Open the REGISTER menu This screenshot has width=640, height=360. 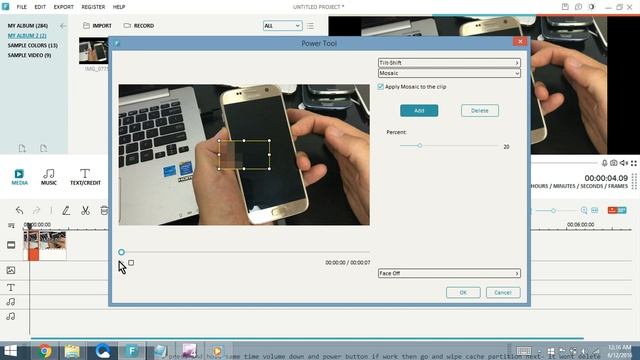[x=93, y=7]
